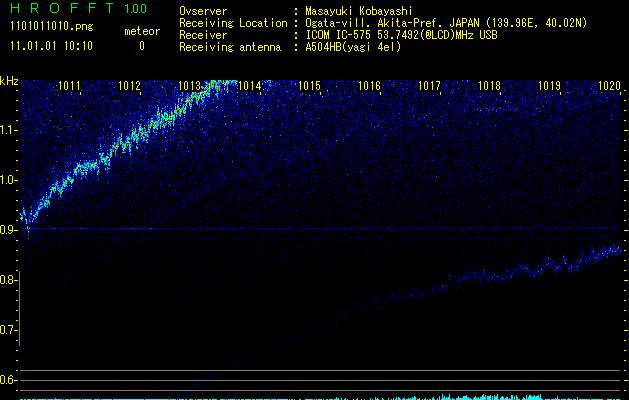Viewport: 629px width, 400px height.
Task: Click the 1017 time axis marker
Action: pyautogui.click(x=430, y=86)
